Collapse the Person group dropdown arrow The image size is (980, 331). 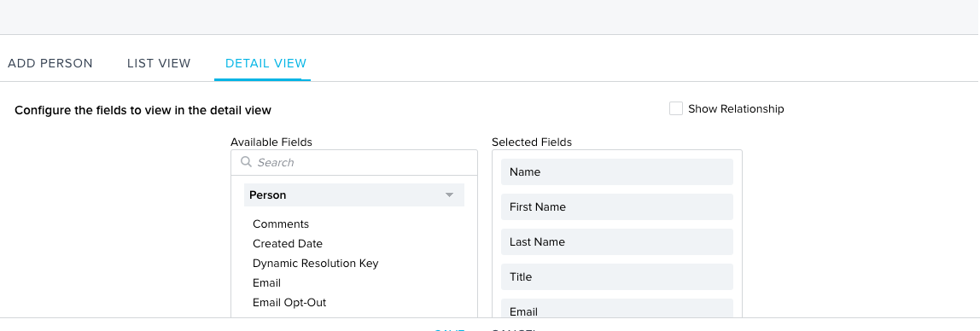pos(449,195)
